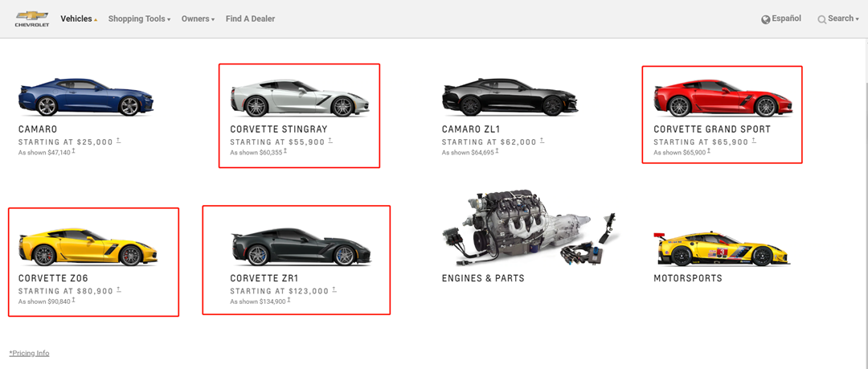Expand the Search dropdown arrow
Image resolution: width=868 pixels, height=369 pixels.
point(857,19)
